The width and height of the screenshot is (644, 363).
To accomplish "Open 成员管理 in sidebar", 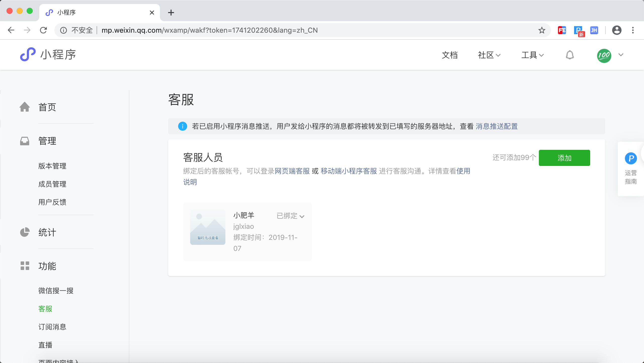I will (52, 184).
